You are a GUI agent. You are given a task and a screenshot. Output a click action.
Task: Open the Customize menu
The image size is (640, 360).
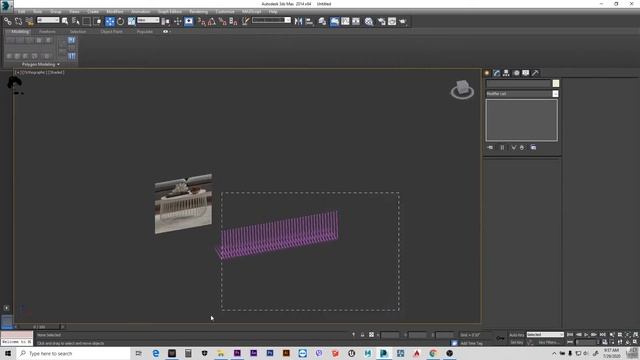click(x=225, y=12)
